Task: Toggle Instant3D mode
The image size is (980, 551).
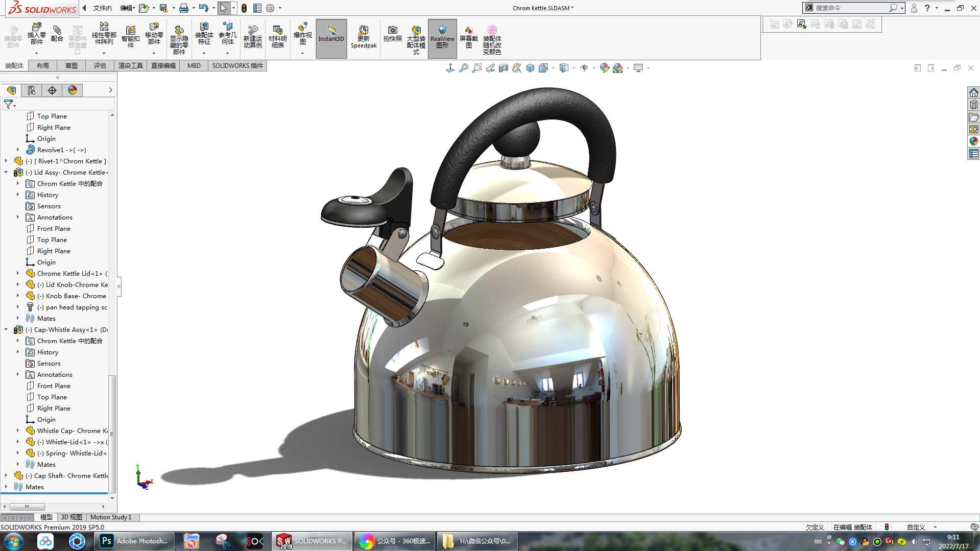Action: [331, 39]
